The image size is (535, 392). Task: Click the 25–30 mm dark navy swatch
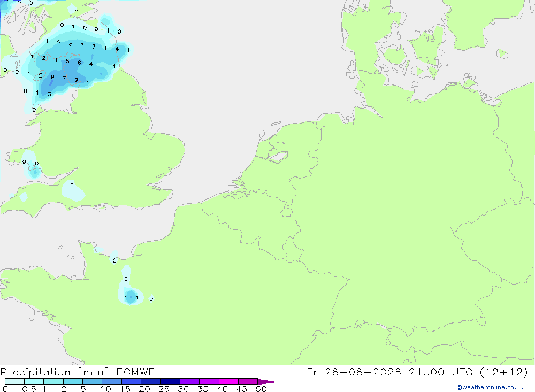pyautogui.click(x=170, y=381)
